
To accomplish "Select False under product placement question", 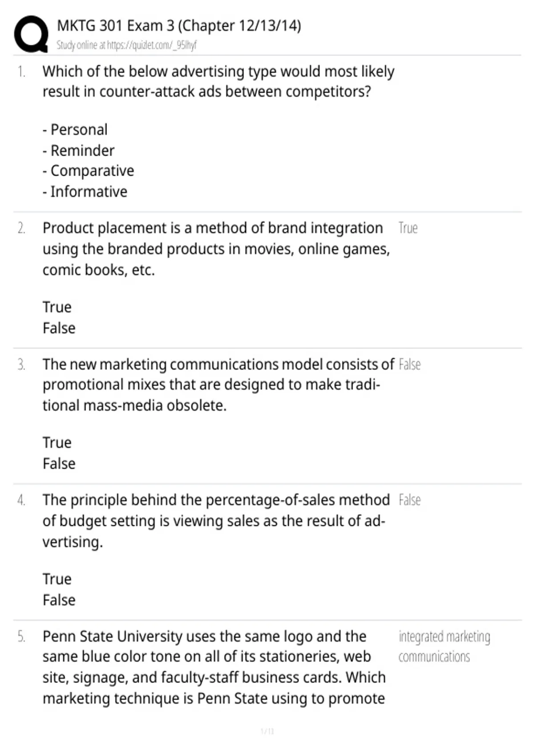I will 59,328.
